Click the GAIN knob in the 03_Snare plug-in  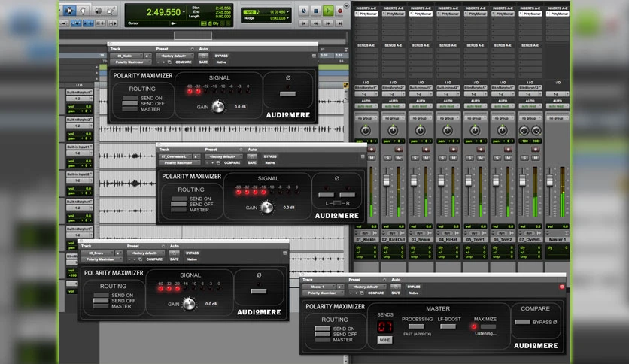[x=189, y=304]
